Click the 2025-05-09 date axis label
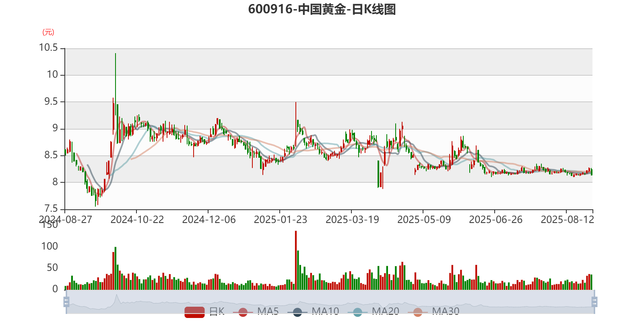 pos(424,220)
